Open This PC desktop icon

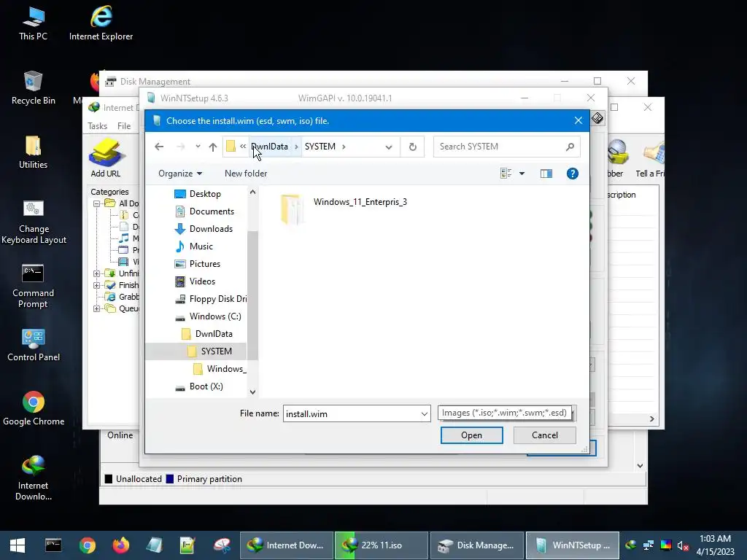(33, 24)
